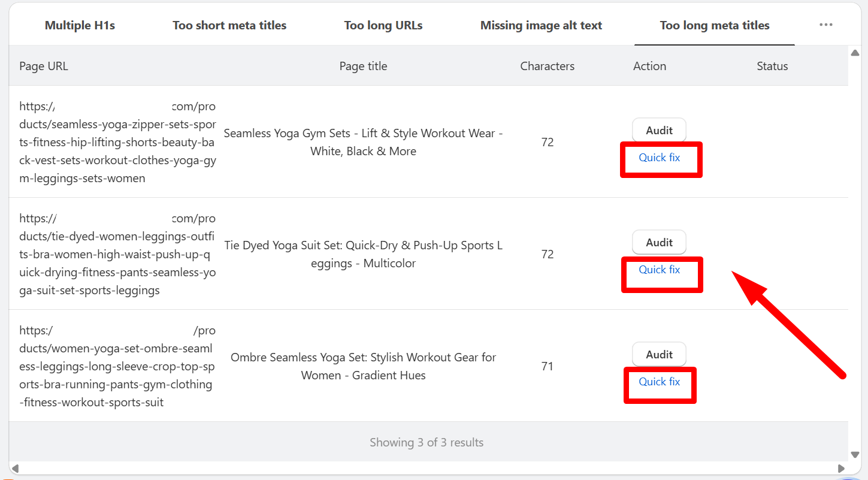Quick fix the Tie Dyed Yoga Suit title
Viewport: 868px width, 480px height.
pos(660,270)
